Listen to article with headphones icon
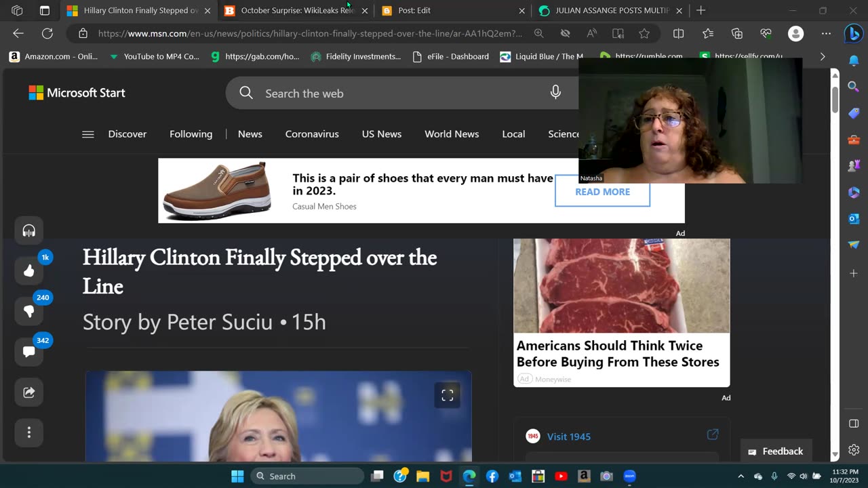Viewport: 868px width, 488px height. point(28,231)
